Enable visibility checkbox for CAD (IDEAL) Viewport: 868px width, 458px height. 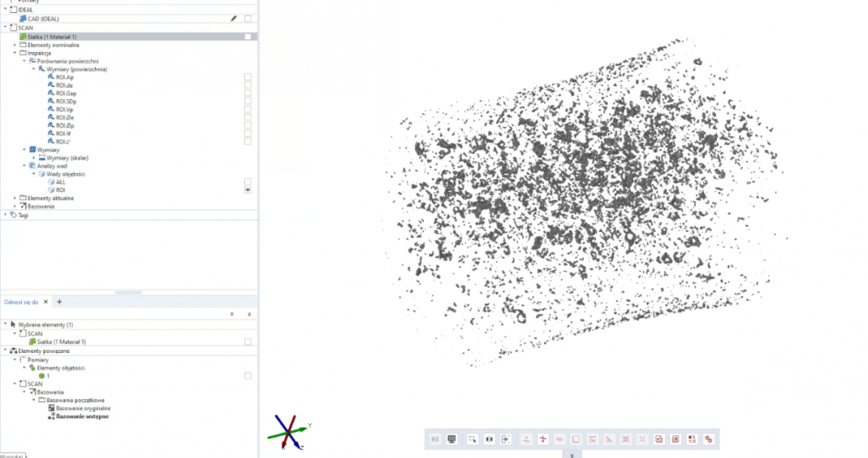click(x=248, y=18)
